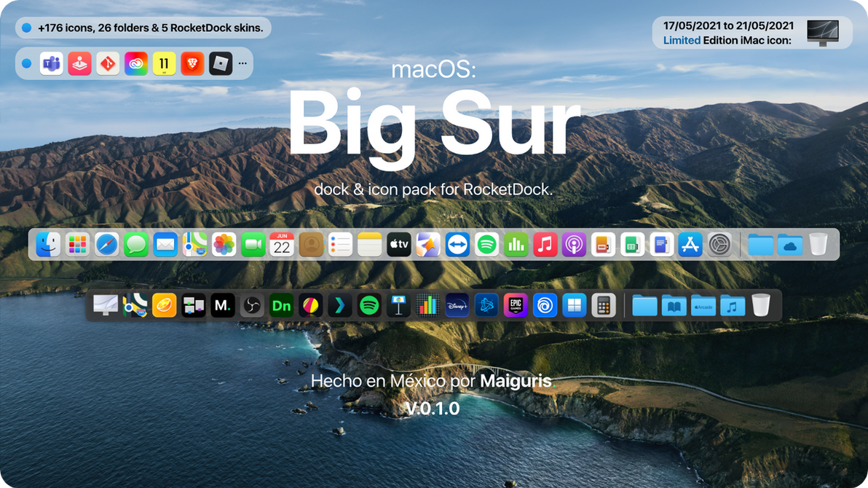The width and height of the screenshot is (868, 488).
Task: Open the brown Contacts icon
Action: tap(311, 244)
